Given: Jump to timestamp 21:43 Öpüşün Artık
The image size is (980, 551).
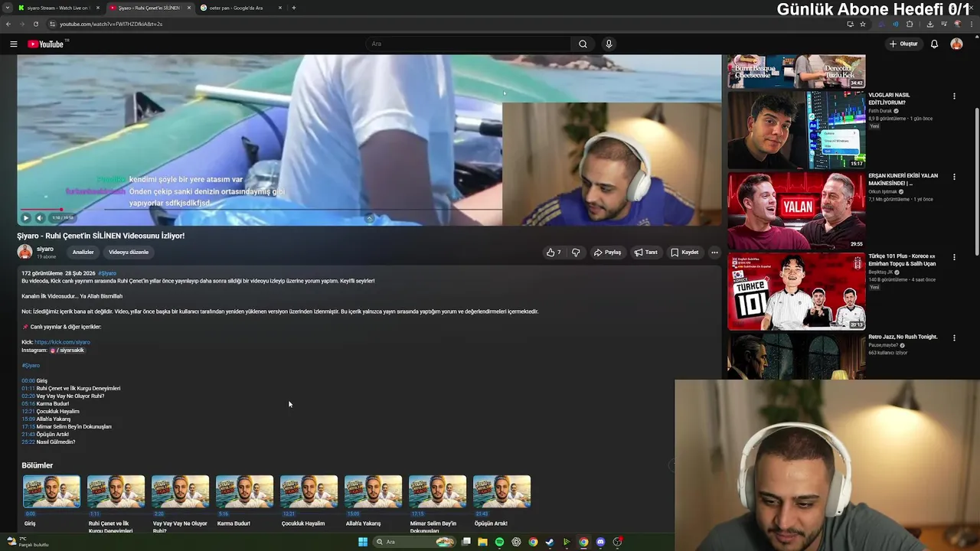Looking at the screenshot, I should [28, 434].
